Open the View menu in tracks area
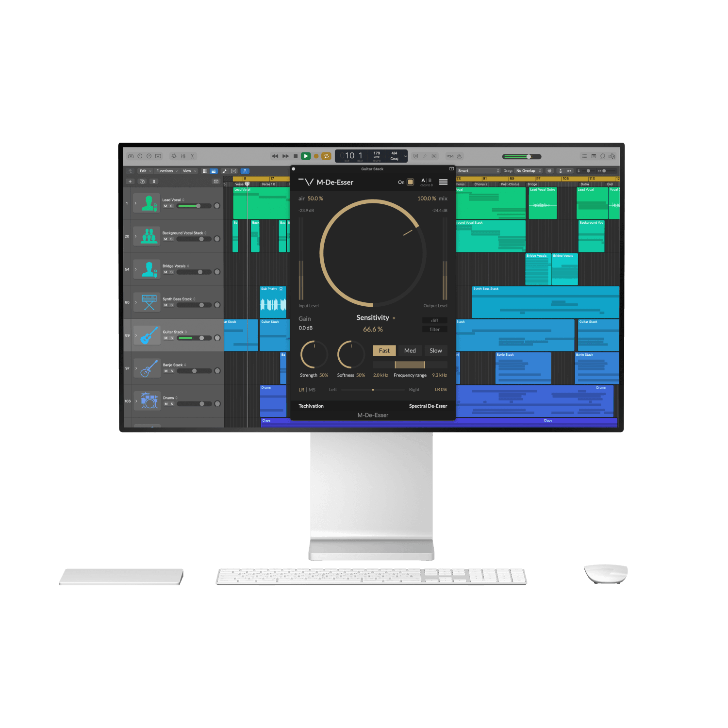The width and height of the screenshot is (728, 728). click(x=189, y=171)
